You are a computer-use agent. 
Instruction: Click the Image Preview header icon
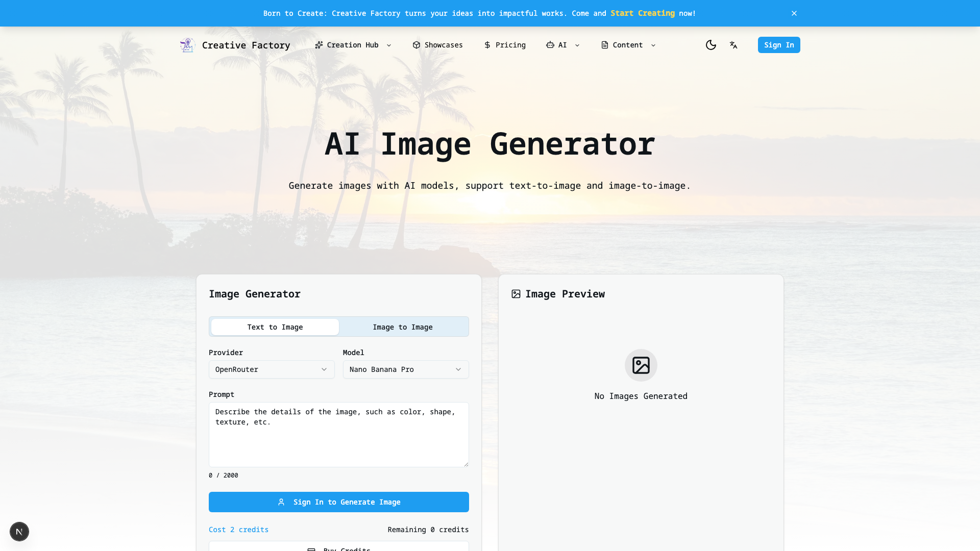click(x=516, y=294)
